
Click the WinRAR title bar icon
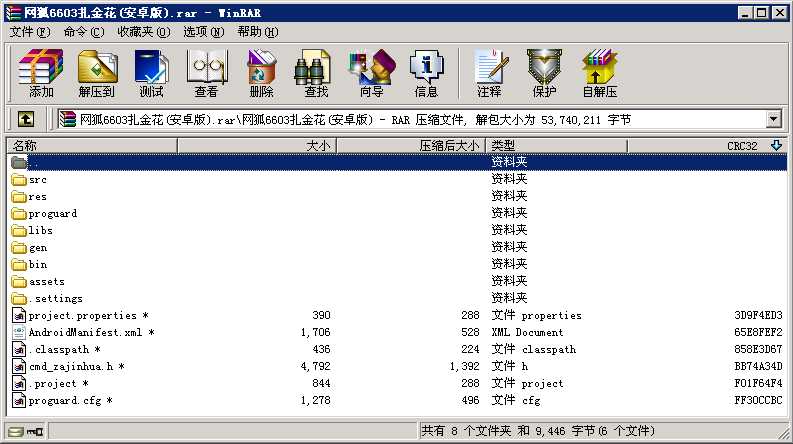coord(14,13)
